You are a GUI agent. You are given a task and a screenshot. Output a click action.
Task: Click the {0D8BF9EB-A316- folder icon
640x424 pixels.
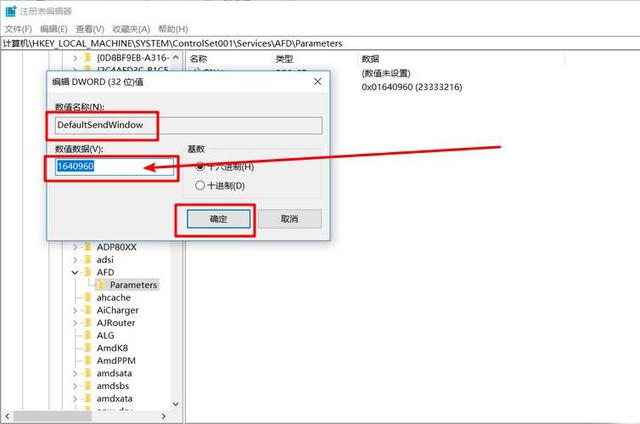[87, 58]
